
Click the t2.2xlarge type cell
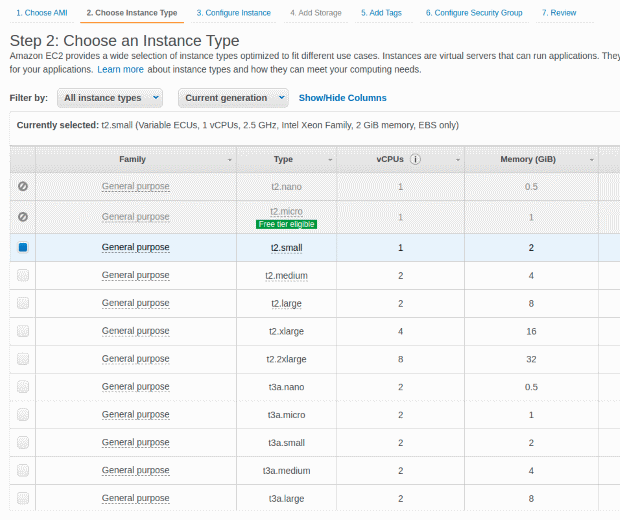[x=287, y=359]
